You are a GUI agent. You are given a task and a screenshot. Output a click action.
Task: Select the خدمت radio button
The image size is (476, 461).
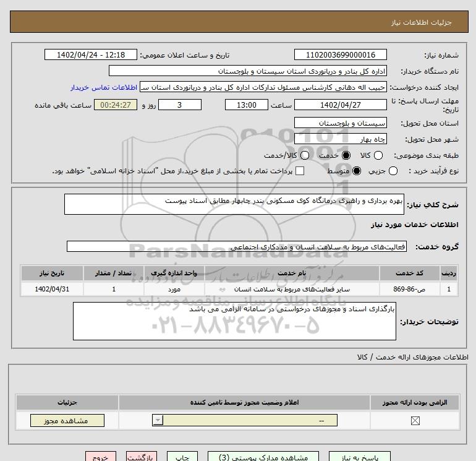point(346,155)
